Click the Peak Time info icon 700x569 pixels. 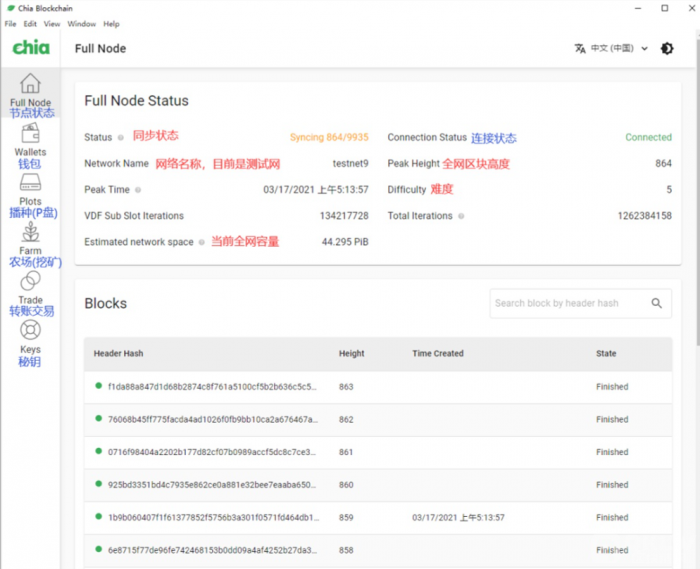click(x=138, y=190)
